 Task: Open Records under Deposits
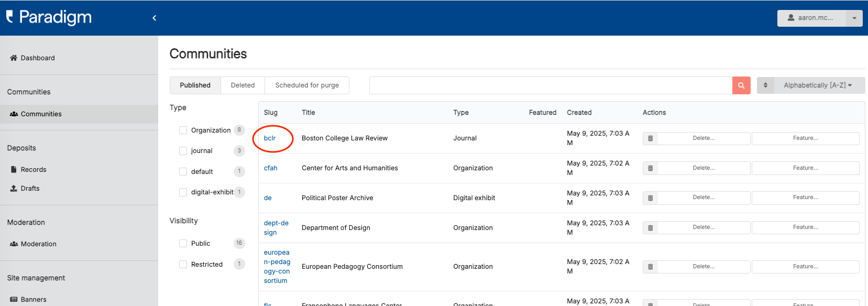click(79, 170)
